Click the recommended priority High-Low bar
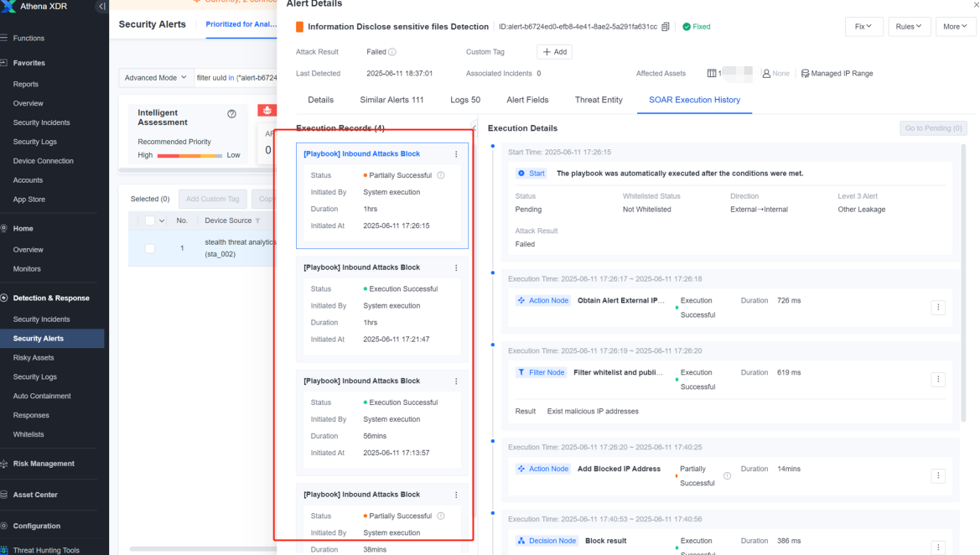 point(189,156)
